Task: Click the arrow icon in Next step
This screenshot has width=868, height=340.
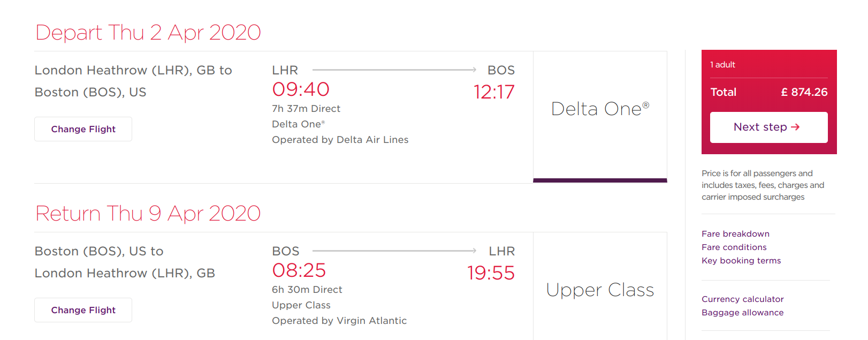Action: (795, 127)
